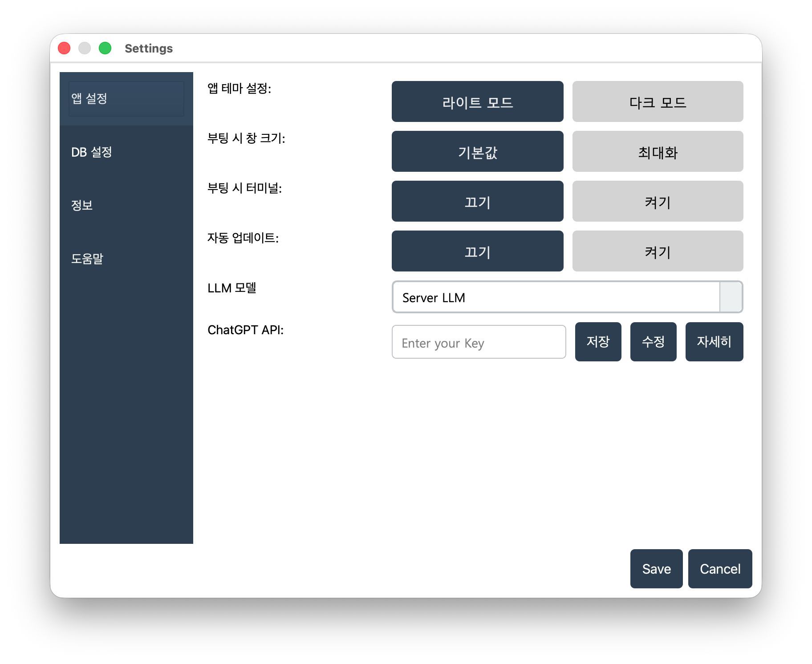The width and height of the screenshot is (812, 664).
Task: Click the Save button
Action: click(x=656, y=569)
